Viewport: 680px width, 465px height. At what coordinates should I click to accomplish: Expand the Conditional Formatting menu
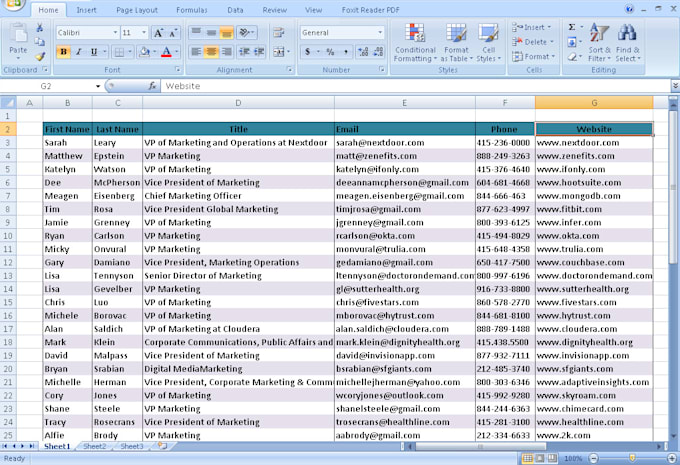415,43
